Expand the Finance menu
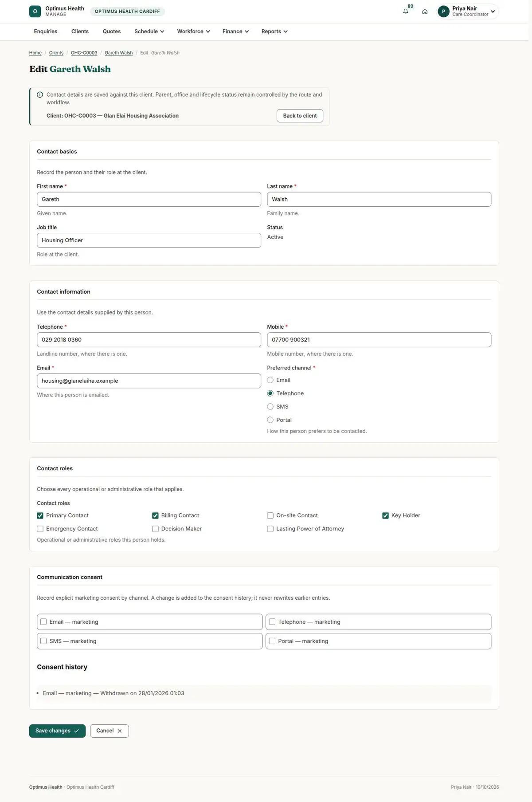Screen dimensions: 532x802 (x=236, y=31)
